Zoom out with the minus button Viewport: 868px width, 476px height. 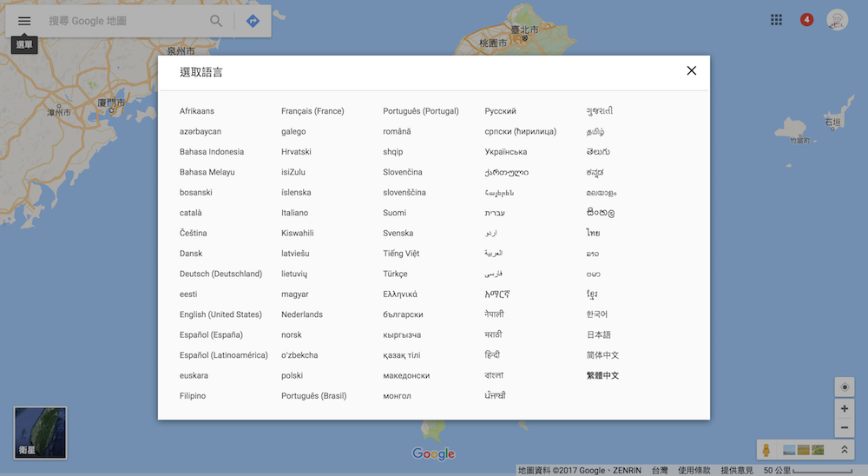pyautogui.click(x=845, y=427)
